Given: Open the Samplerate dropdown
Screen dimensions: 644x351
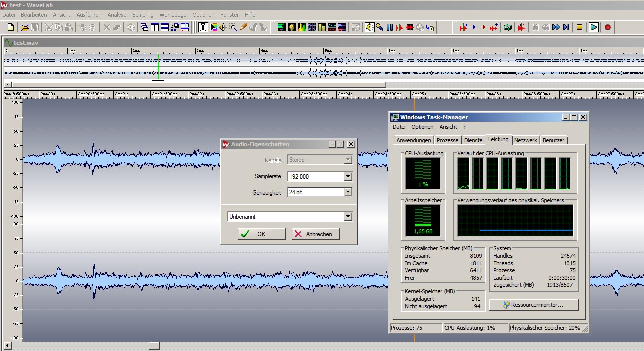Looking at the screenshot, I should pos(348,176).
